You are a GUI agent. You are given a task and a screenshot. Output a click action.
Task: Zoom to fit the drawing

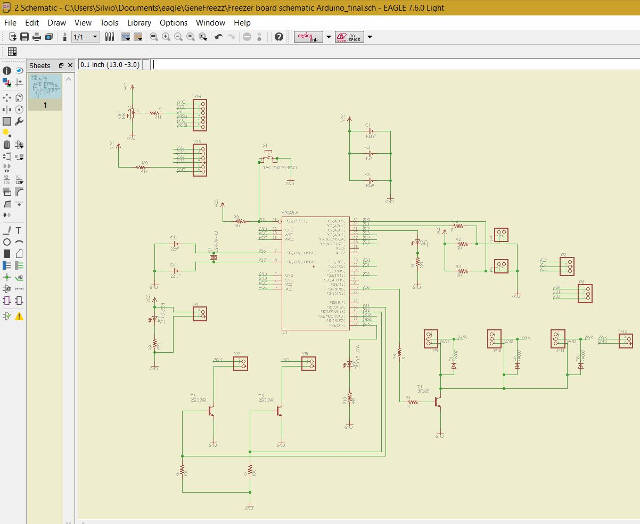(154, 37)
